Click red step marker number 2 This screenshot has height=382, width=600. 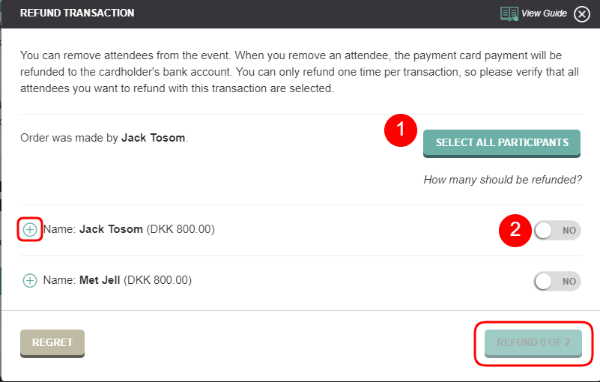pos(515,230)
